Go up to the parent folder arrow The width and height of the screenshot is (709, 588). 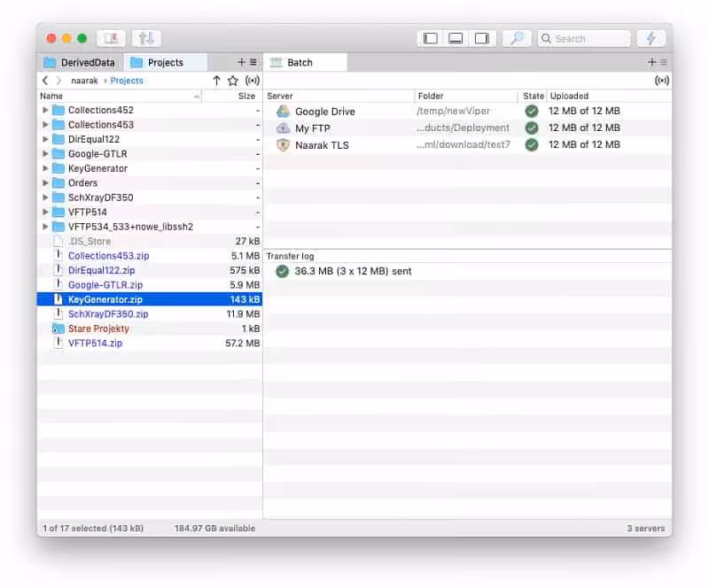[216, 81]
